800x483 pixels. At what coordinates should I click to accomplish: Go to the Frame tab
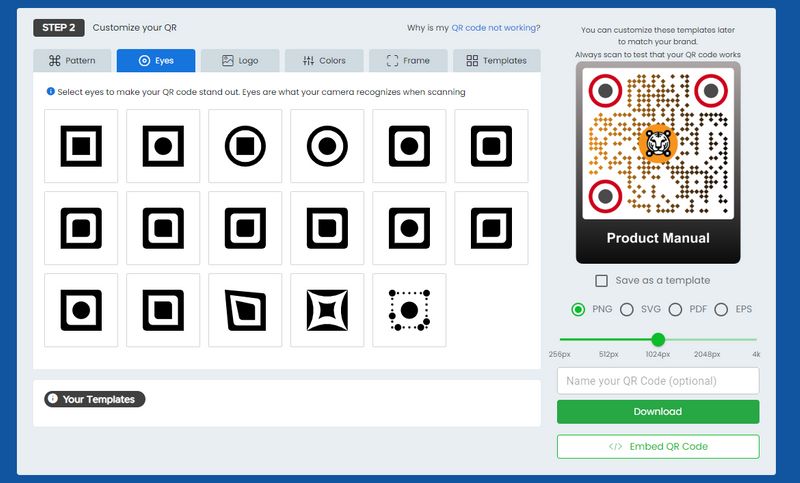[408, 61]
